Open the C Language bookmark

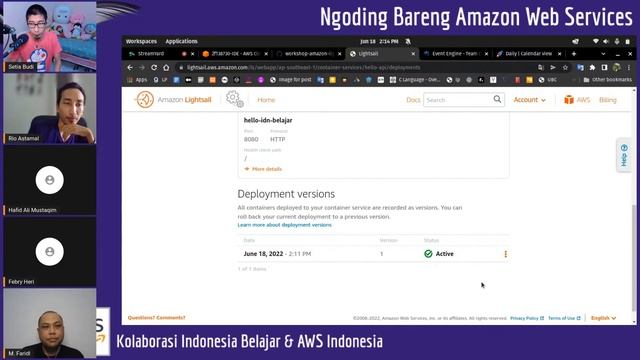415,80
